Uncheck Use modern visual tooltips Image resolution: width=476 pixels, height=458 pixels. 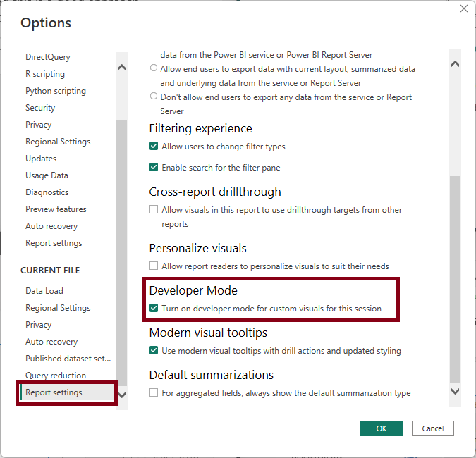click(x=154, y=350)
